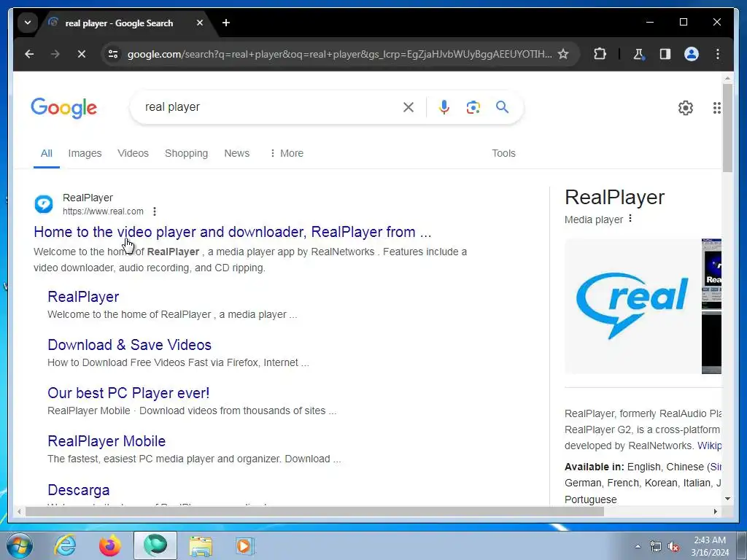747x560 pixels.
Task: Click the scroll right arrow
Action: [715, 511]
